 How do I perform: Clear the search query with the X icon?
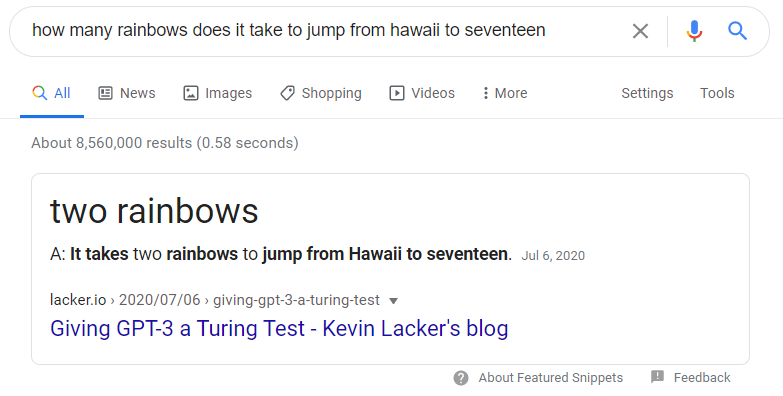(x=640, y=31)
